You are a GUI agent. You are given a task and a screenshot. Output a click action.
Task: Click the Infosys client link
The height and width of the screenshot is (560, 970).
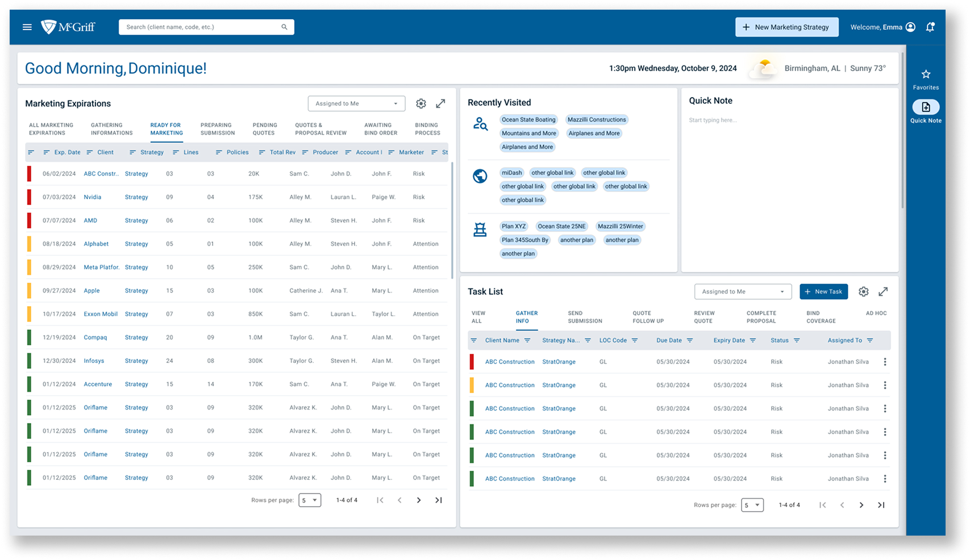[94, 361]
